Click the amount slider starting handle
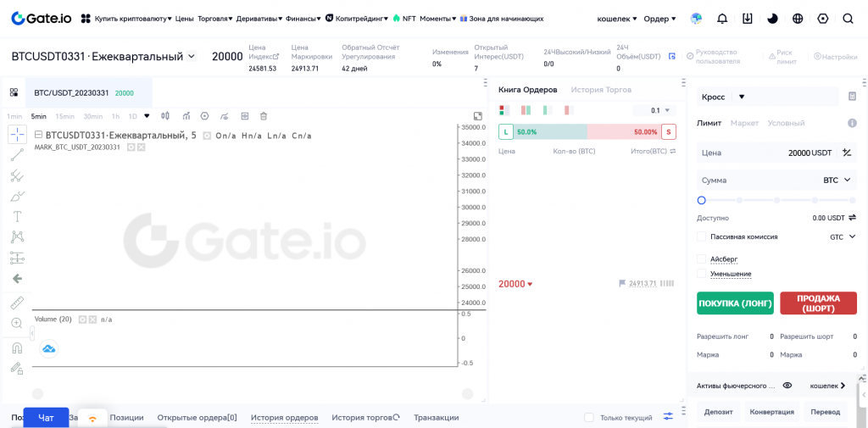 click(x=701, y=200)
